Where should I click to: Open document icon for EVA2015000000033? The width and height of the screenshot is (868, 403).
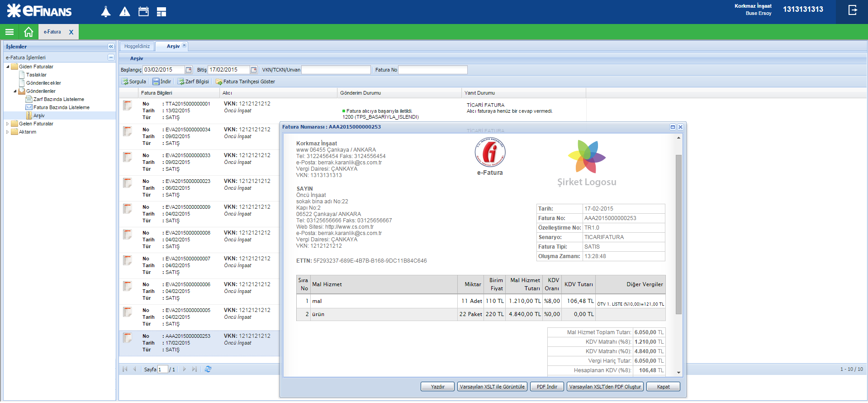[x=128, y=157]
